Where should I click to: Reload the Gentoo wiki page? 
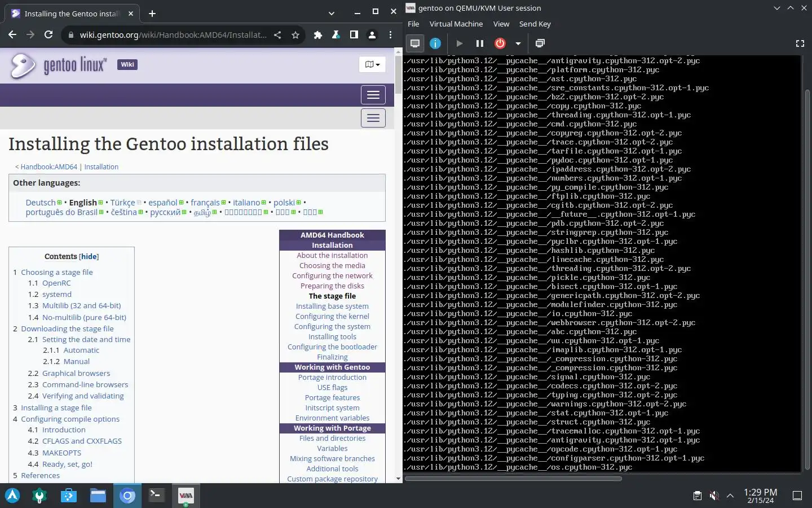48,35
